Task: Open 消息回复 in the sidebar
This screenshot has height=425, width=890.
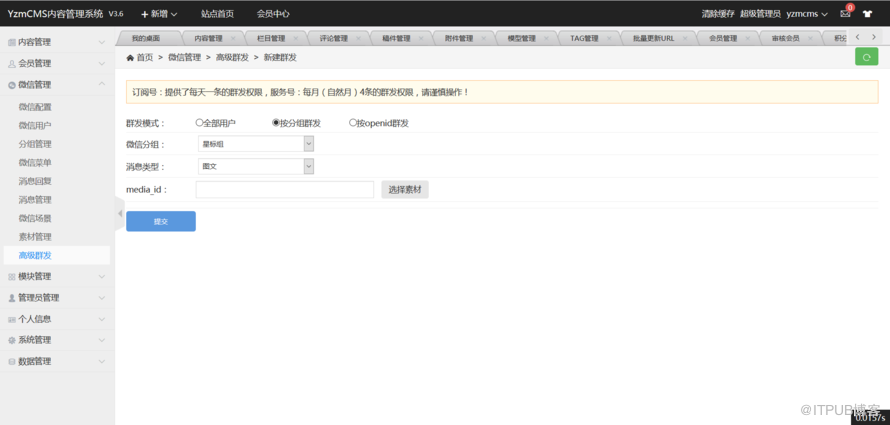Action: pos(35,181)
